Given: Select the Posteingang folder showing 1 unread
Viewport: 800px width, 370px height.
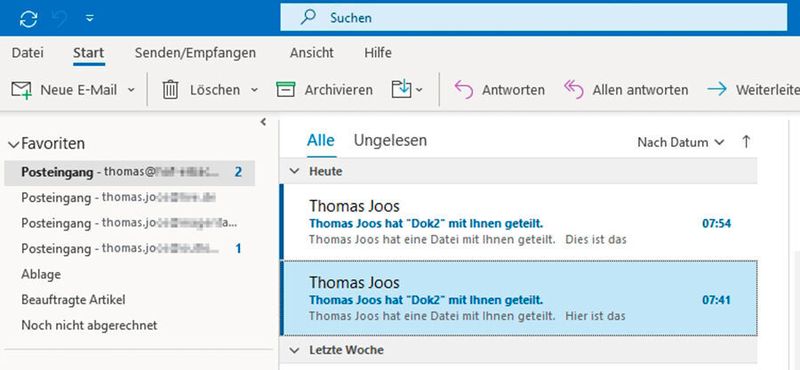Looking at the screenshot, I should [x=130, y=249].
